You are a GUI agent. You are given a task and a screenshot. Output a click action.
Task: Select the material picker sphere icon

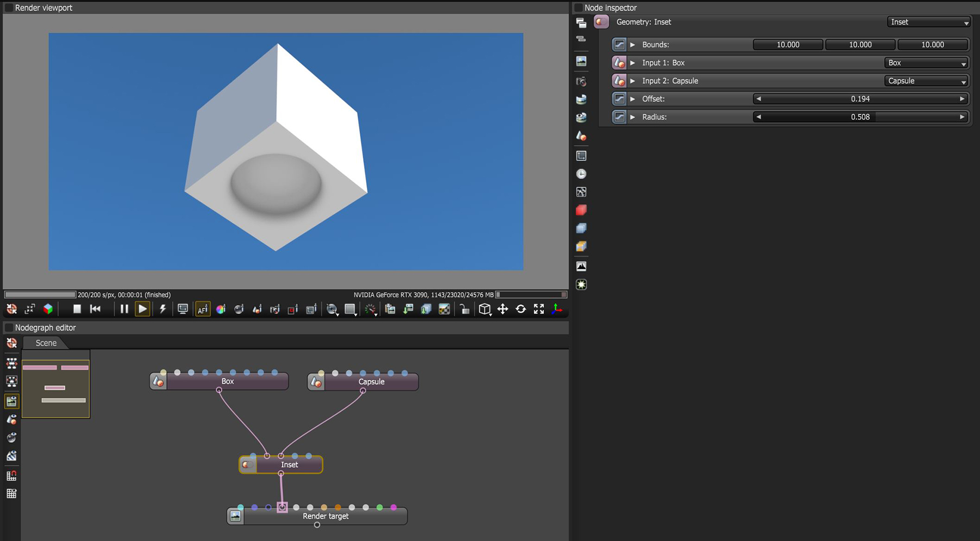coord(238,309)
